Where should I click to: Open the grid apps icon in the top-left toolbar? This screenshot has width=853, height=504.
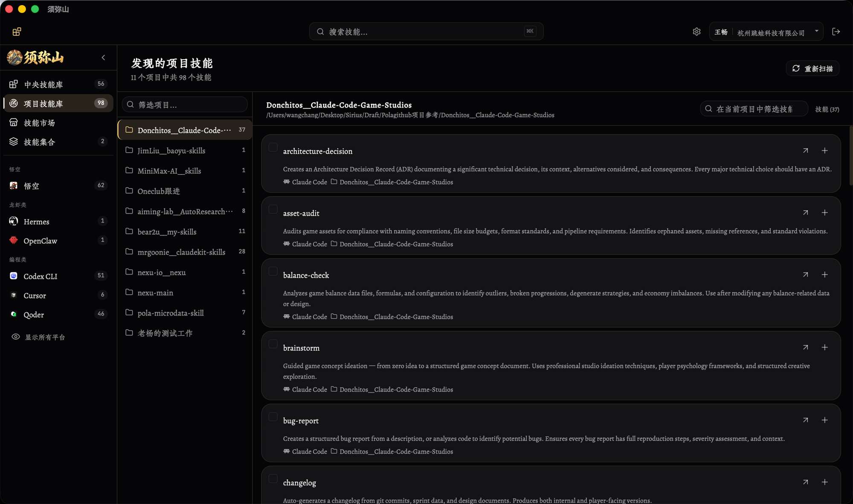17,32
